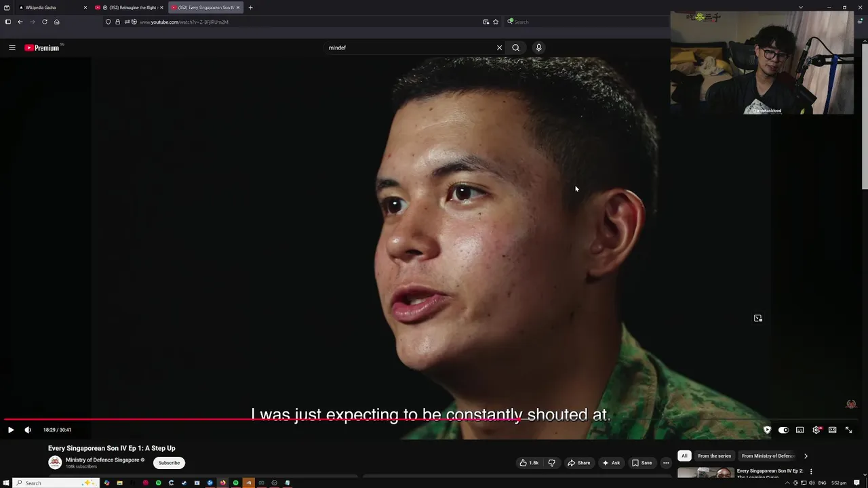This screenshot has height=488, width=868.
Task: Open the browser home page
Action: (x=56, y=22)
